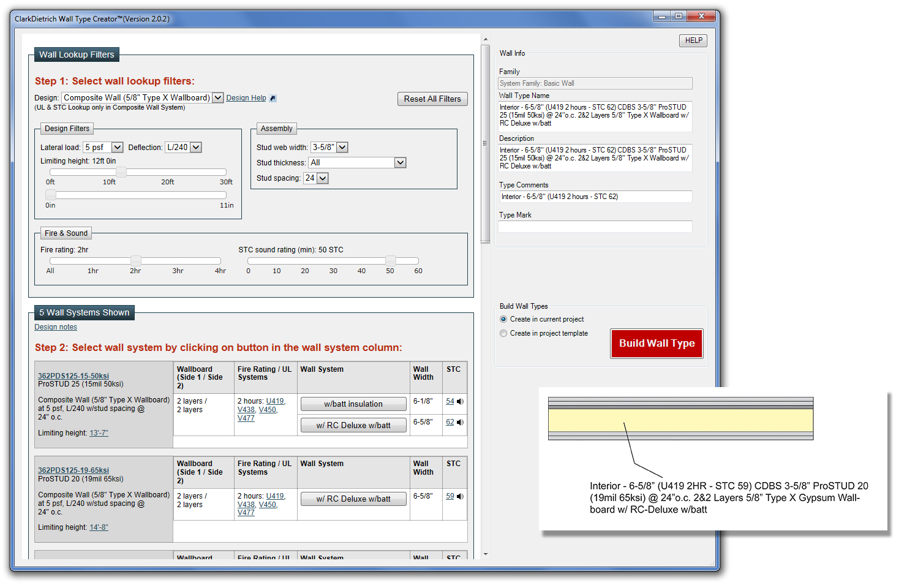907x588 pixels.
Task: Open the HELP button
Action: pyautogui.click(x=693, y=40)
